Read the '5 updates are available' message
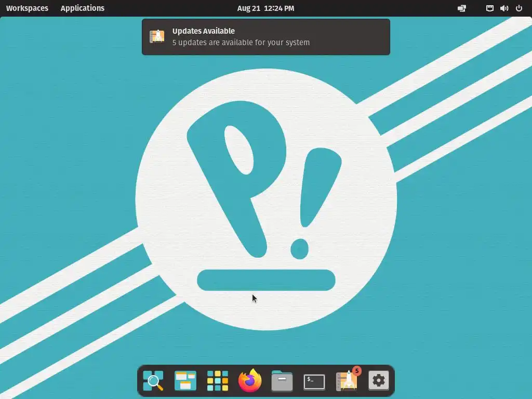Image resolution: width=532 pixels, height=399 pixels. coord(241,43)
